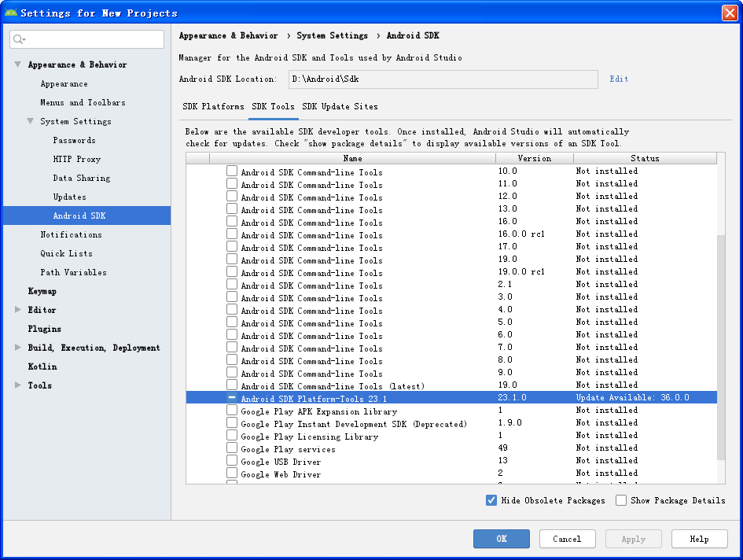Check Command-line Tools version 10.0 box

coord(232,171)
